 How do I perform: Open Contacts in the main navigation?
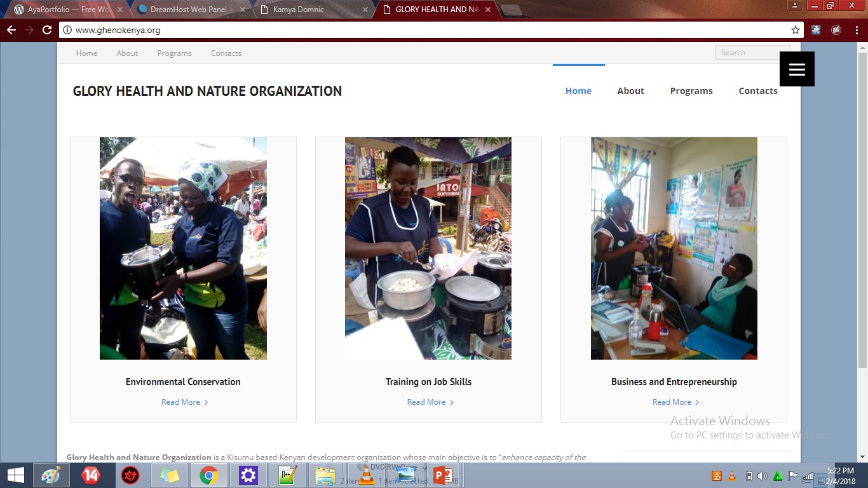(x=758, y=91)
